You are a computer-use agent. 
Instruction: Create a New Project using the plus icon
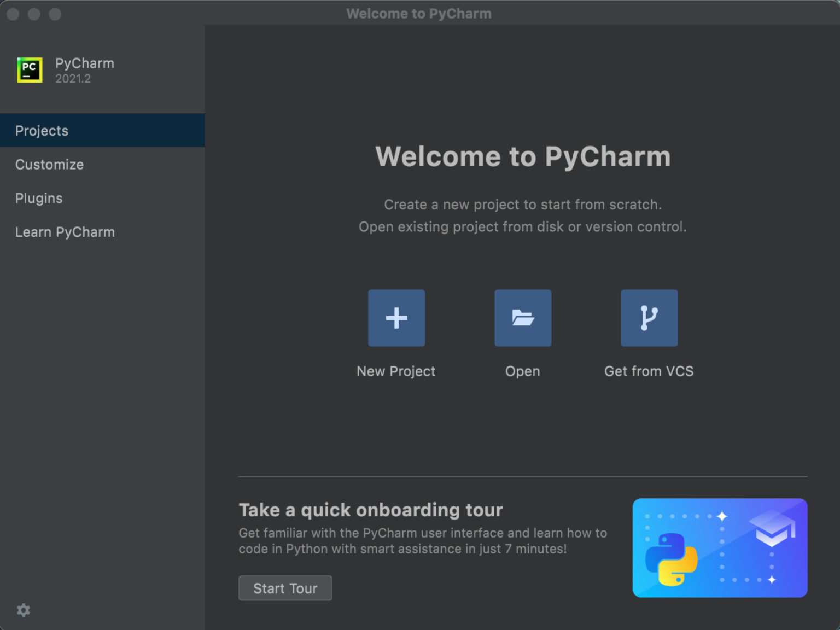point(396,318)
